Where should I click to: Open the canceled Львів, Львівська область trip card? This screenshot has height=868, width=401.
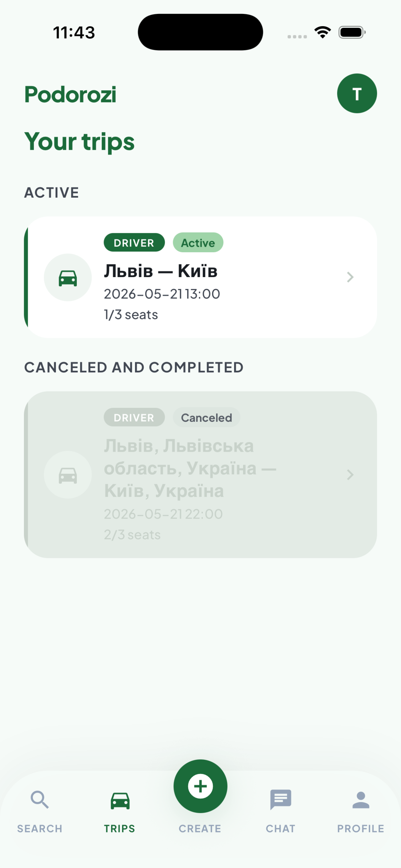pyautogui.click(x=200, y=475)
